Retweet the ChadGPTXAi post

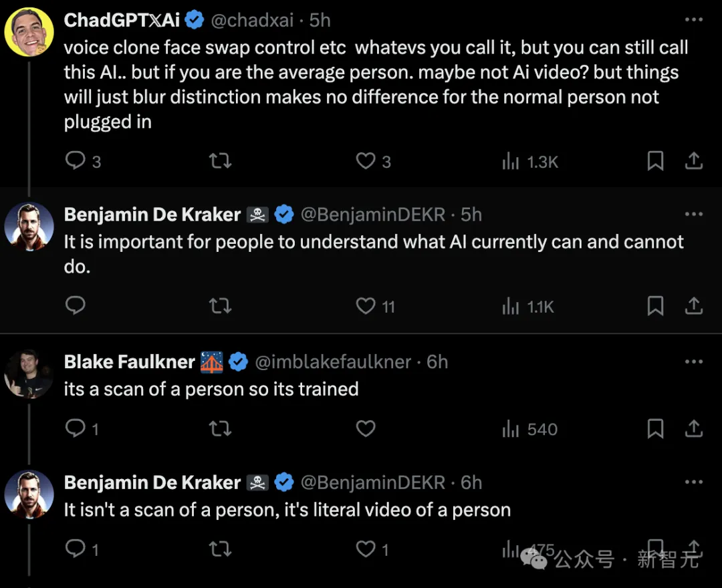coord(220,160)
